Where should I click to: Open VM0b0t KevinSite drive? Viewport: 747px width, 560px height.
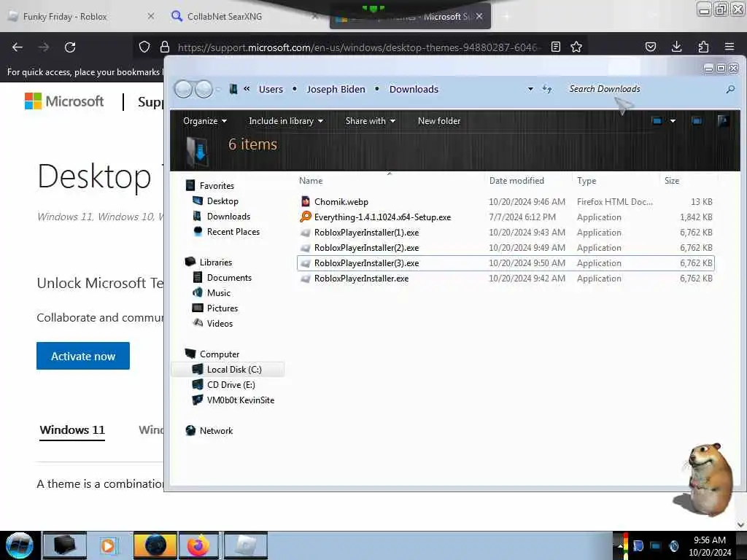coord(241,400)
